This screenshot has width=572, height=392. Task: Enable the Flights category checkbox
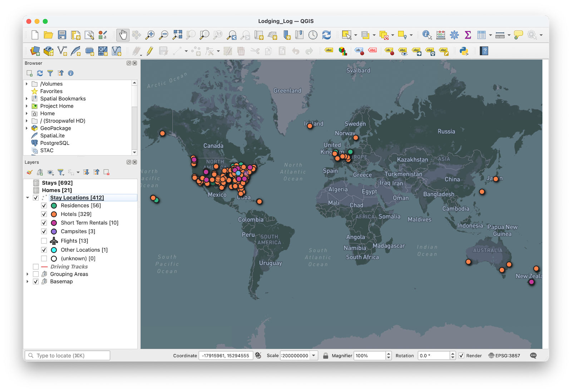(x=44, y=241)
